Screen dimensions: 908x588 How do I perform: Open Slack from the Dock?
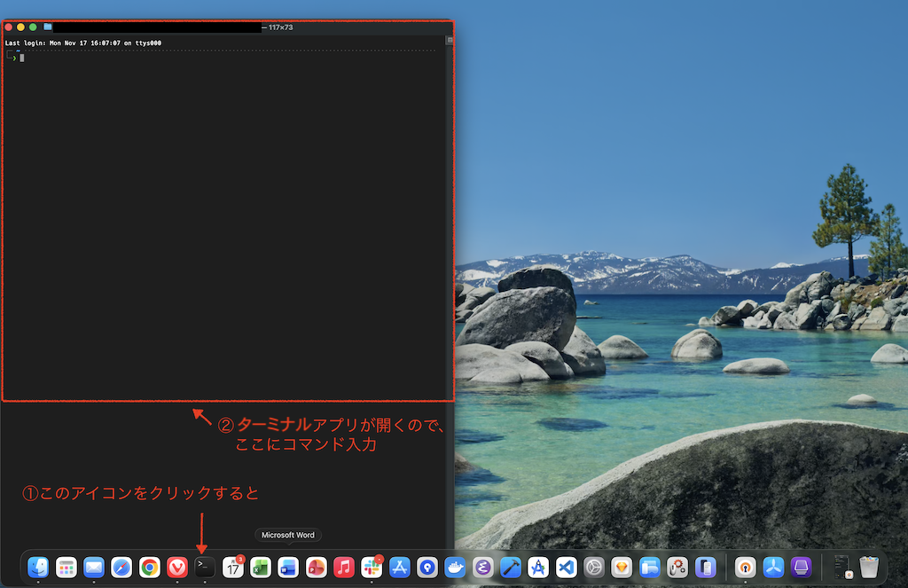tap(372, 567)
